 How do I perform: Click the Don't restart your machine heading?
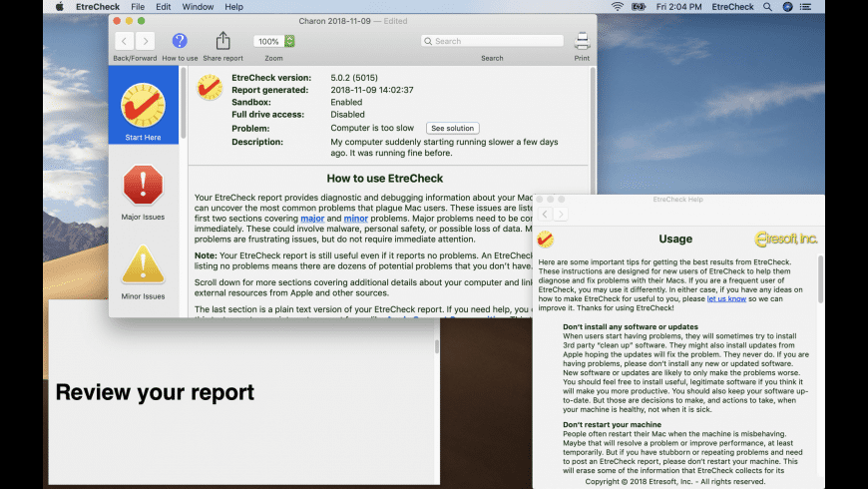coord(612,425)
